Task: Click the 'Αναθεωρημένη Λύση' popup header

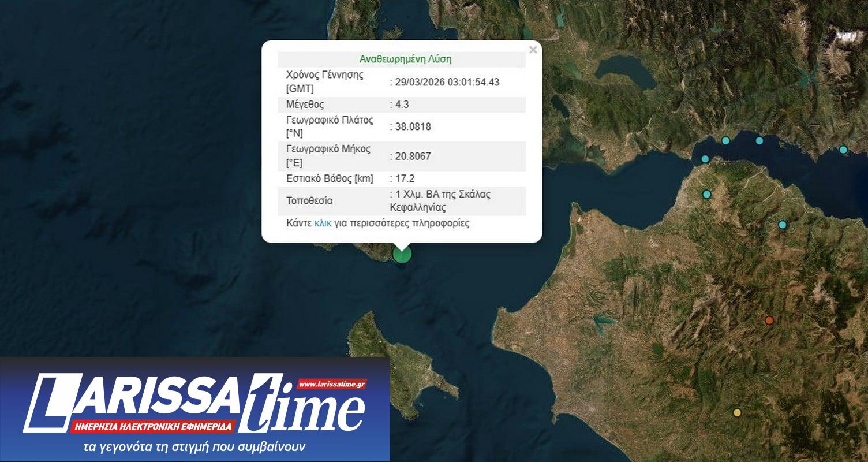Action: point(405,59)
